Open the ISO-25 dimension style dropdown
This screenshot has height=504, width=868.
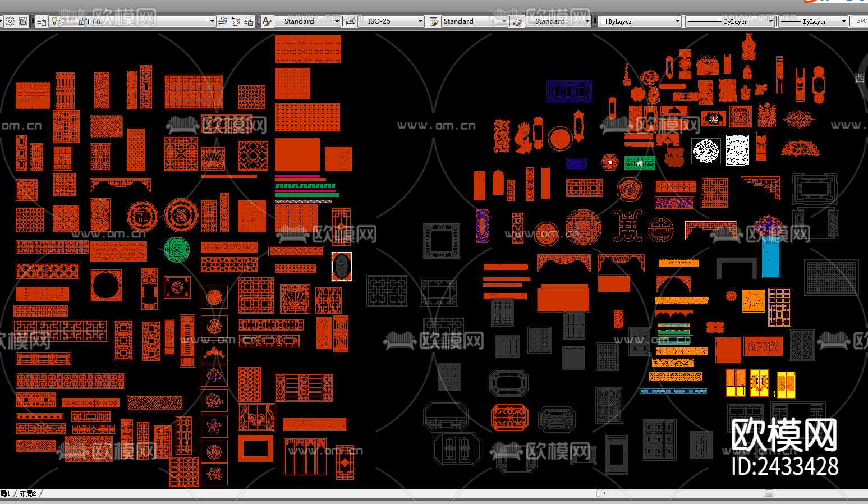pyautogui.click(x=420, y=21)
